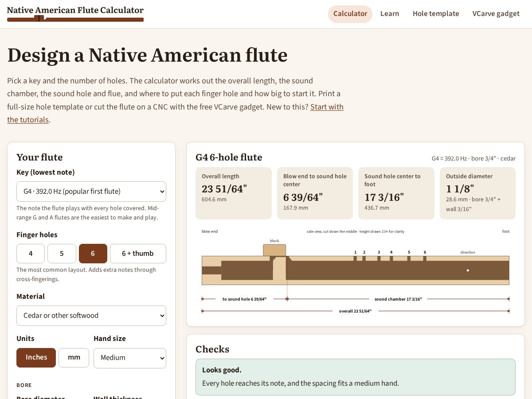Click the 'G4 = 392.0 Hz · bore 3/4" · cedar' summary
Screen dimensions: 532x399
tap(473, 158)
